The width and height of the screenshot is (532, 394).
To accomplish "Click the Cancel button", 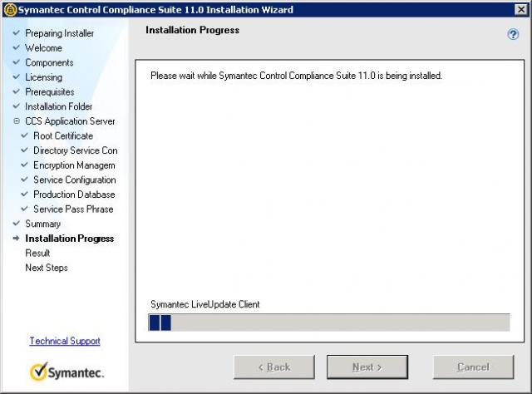I will pos(473,367).
